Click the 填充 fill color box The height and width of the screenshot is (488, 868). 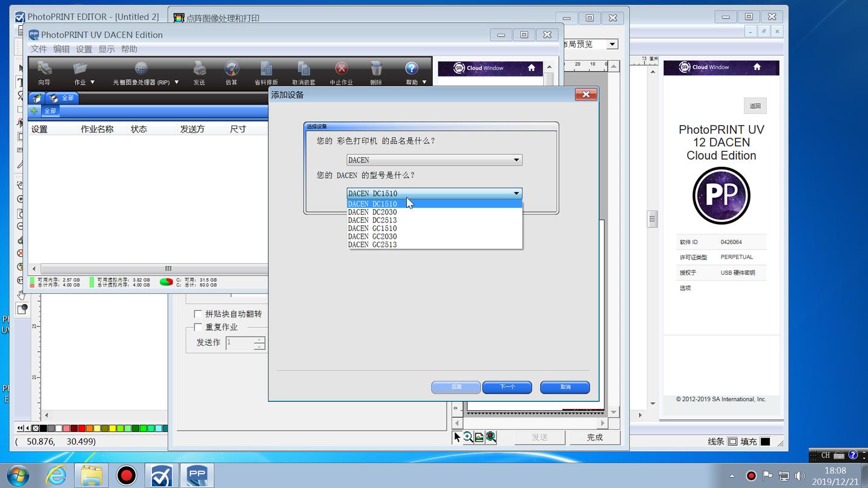coord(765,442)
